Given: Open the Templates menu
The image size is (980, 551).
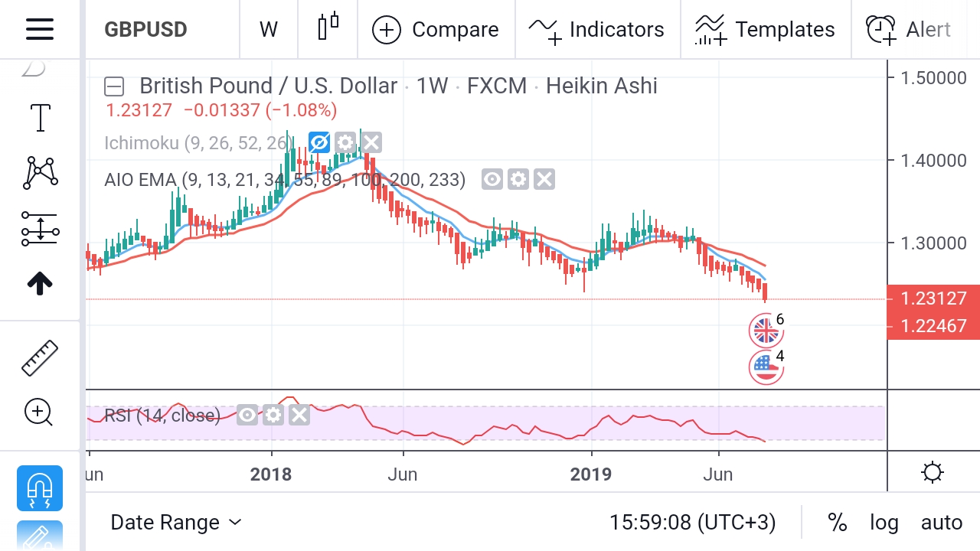Looking at the screenshot, I should pos(764,29).
